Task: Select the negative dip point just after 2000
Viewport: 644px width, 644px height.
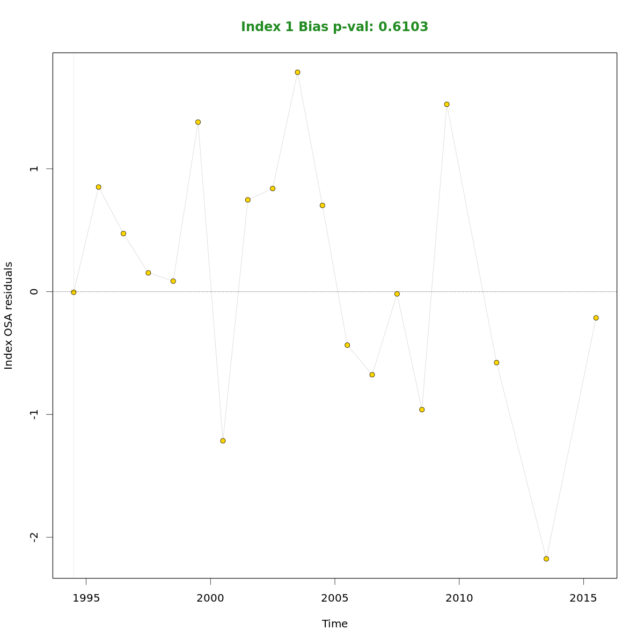Action: tap(223, 441)
